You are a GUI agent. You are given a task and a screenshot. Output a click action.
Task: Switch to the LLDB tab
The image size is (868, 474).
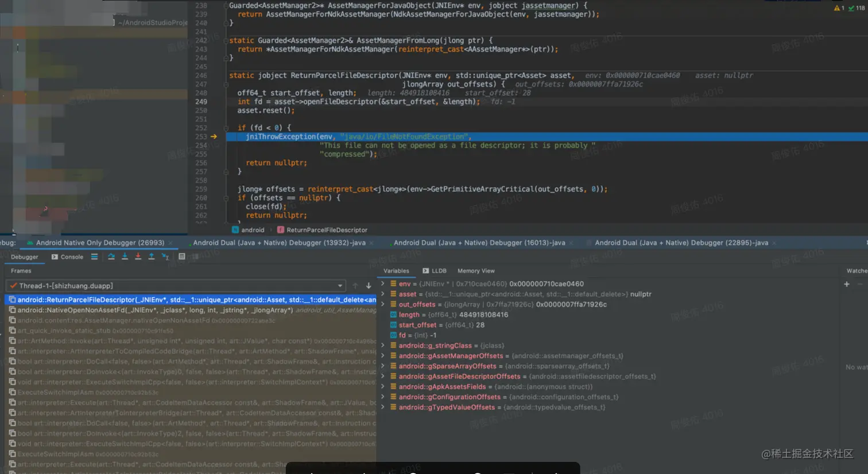pyautogui.click(x=435, y=271)
